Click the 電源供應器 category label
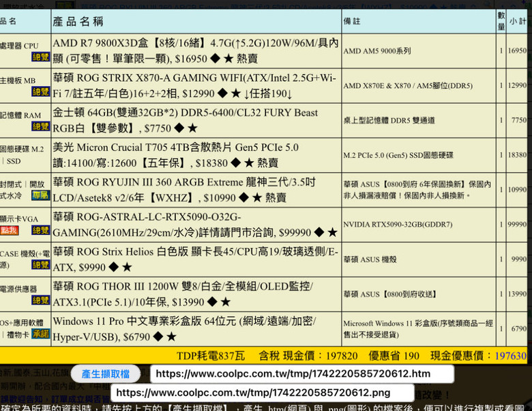The width and height of the screenshot is (532, 411). tap(18, 289)
